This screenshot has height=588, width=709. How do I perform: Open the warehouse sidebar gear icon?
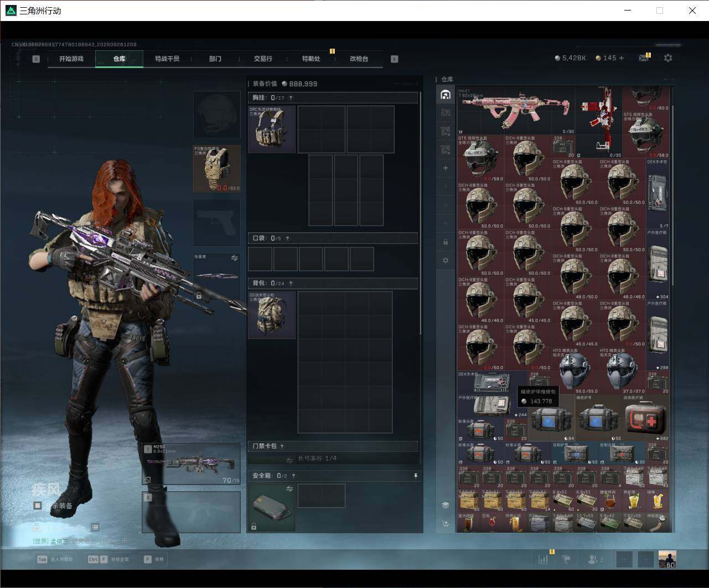pos(446,261)
